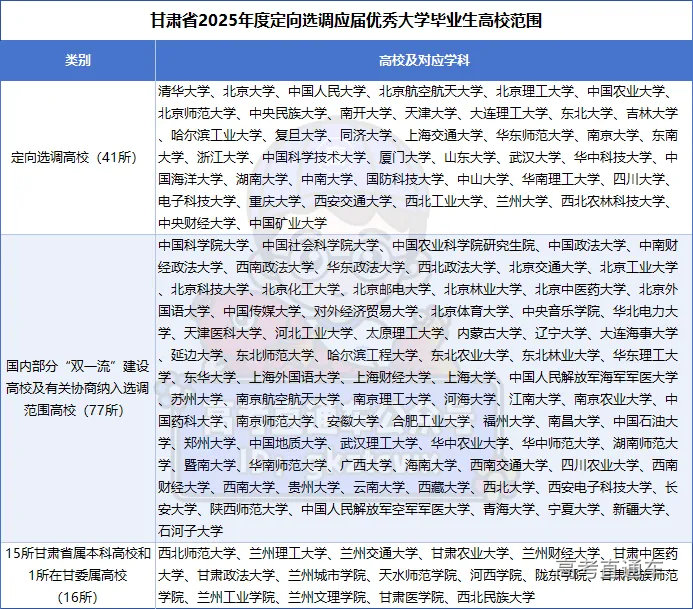Click 上海外国语大学 in the list

point(295,377)
